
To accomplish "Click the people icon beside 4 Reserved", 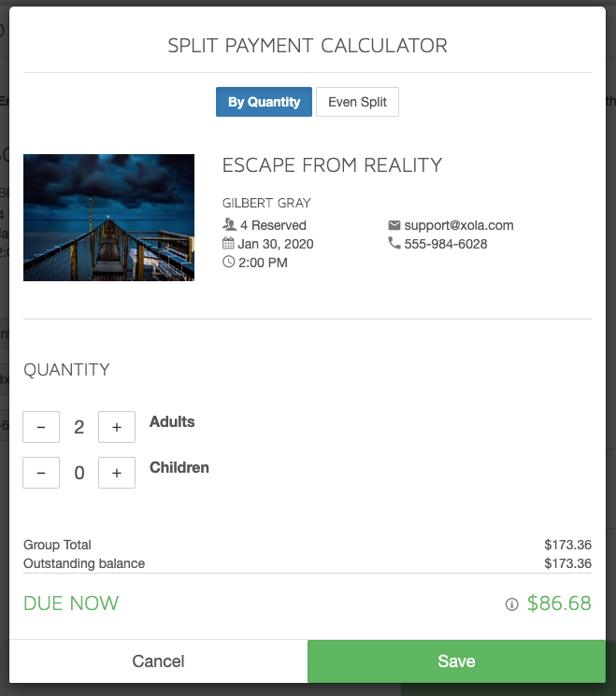I will (x=229, y=224).
